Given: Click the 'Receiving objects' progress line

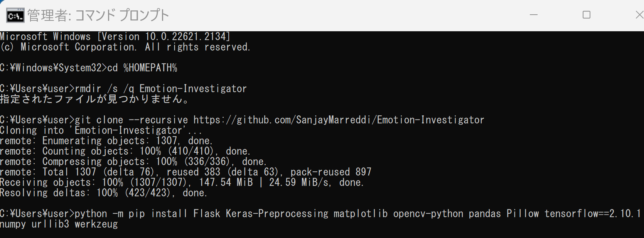Looking at the screenshot, I should coord(182,182).
